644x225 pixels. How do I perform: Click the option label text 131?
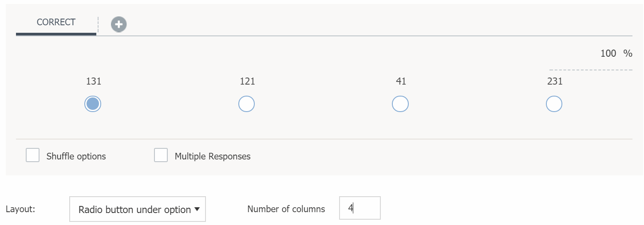coord(93,81)
